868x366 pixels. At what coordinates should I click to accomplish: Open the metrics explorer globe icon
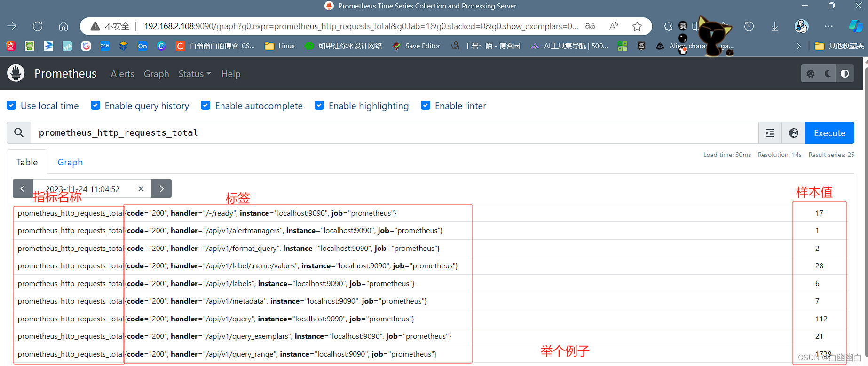(x=794, y=133)
